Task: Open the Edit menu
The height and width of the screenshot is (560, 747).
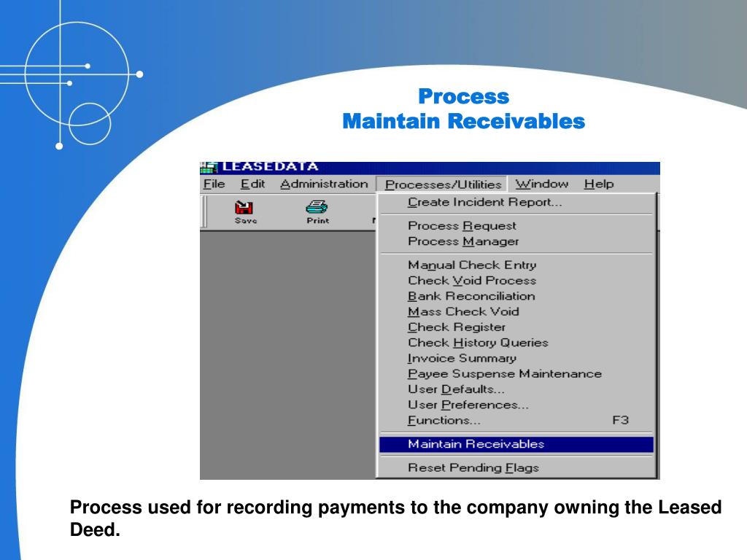Action: pos(252,184)
